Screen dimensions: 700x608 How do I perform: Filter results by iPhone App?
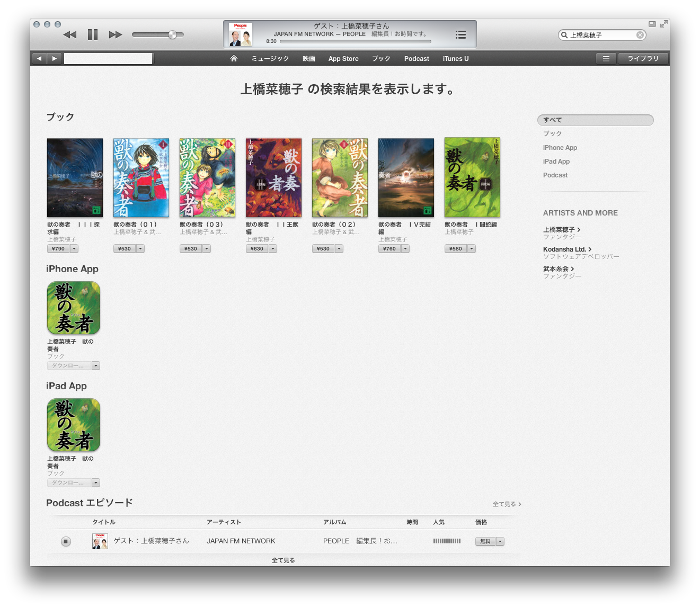[560, 148]
